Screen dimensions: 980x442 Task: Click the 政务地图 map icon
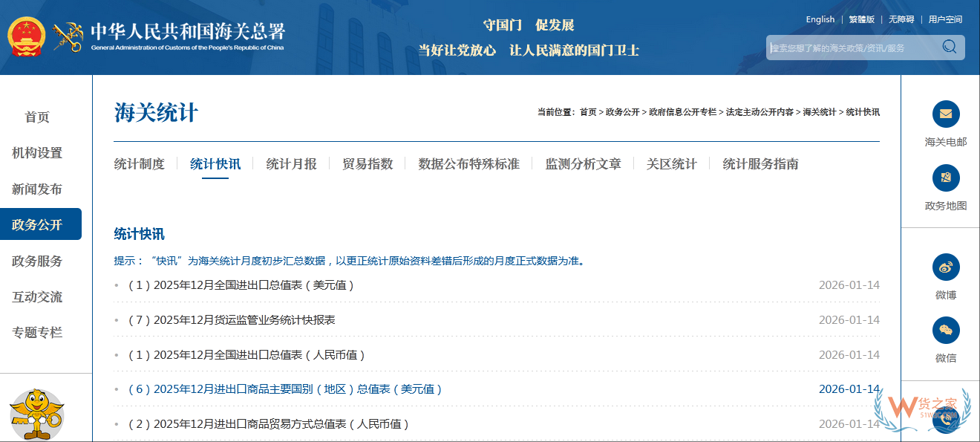(x=945, y=178)
